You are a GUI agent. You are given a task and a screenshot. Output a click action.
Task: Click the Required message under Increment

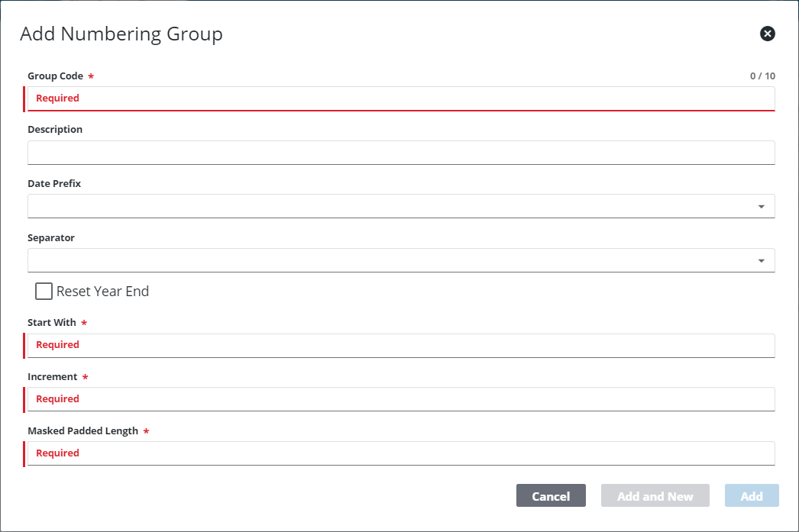click(x=57, y=399)
